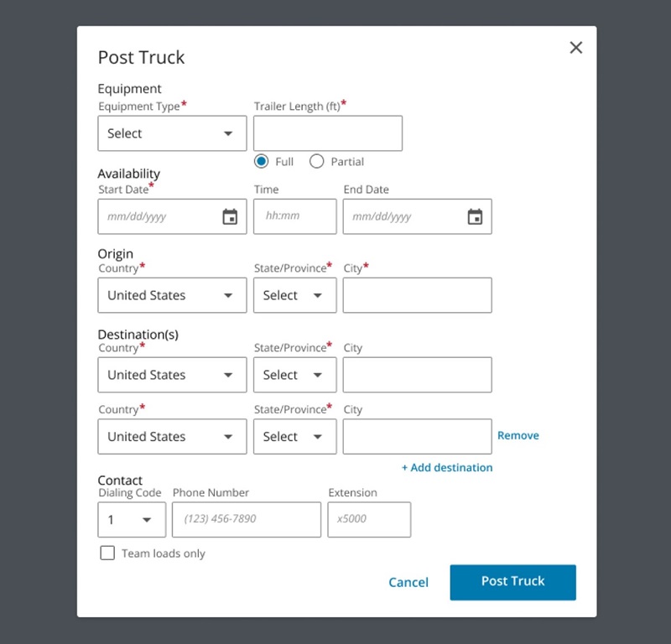Select the Partial load radio button
Viewport: 671px width, 644px height.
pyautogui.click(x=317, y=161)
